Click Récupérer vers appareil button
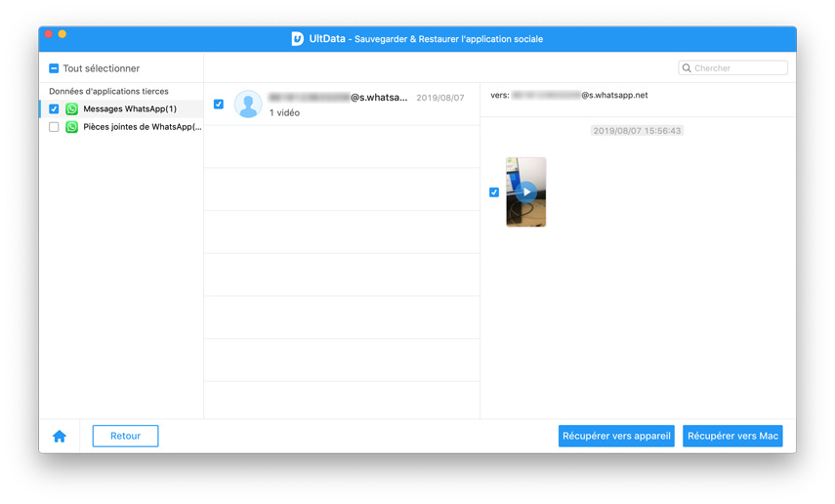 tap(616, 436)
